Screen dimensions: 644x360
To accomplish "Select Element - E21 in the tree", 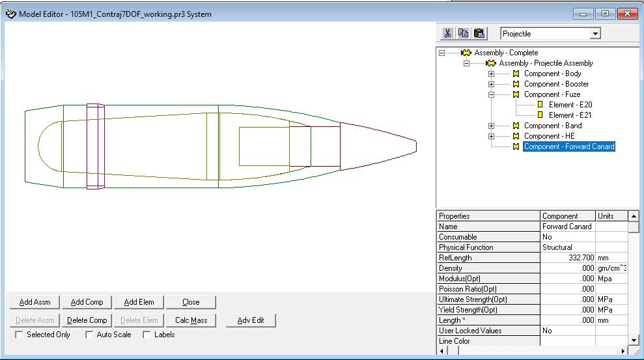I will click(x=570, y=115).
